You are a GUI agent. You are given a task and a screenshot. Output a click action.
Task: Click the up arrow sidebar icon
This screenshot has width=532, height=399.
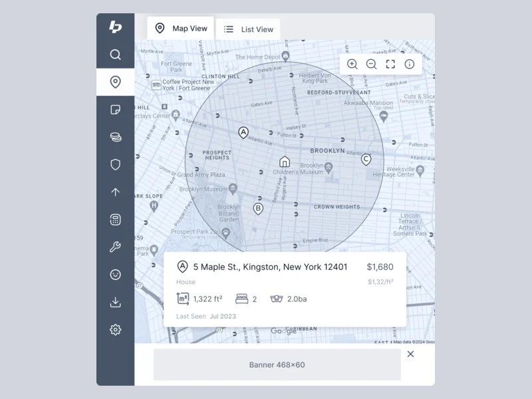[115, 192]
